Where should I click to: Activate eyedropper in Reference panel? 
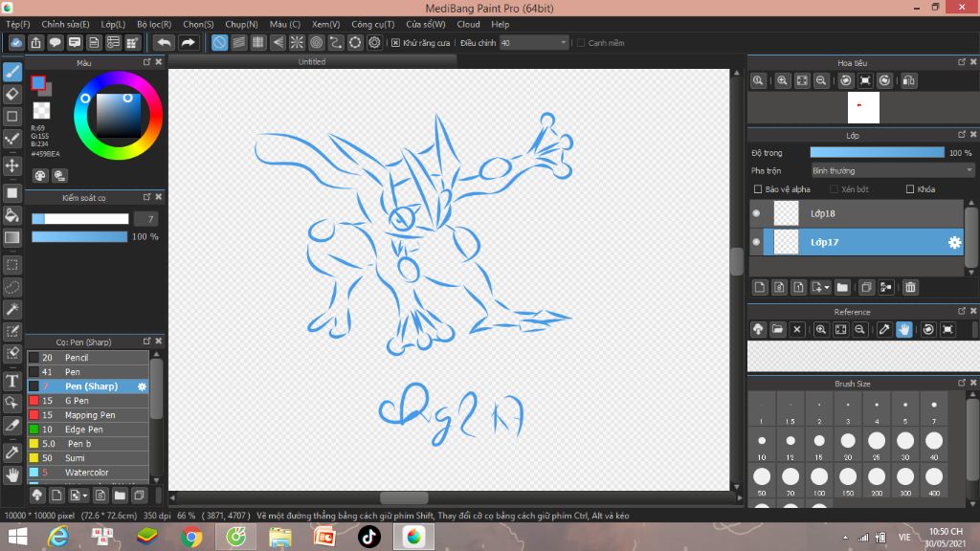coord(883,329)
